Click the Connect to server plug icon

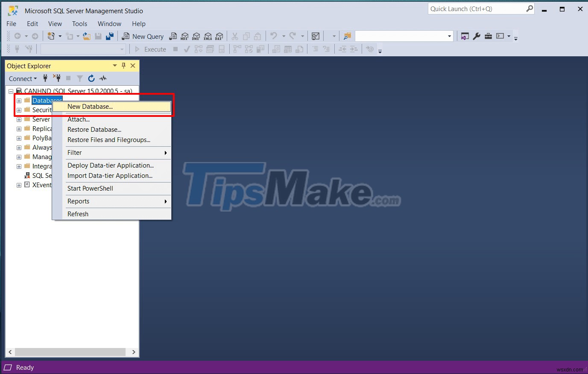pos(45,78)
